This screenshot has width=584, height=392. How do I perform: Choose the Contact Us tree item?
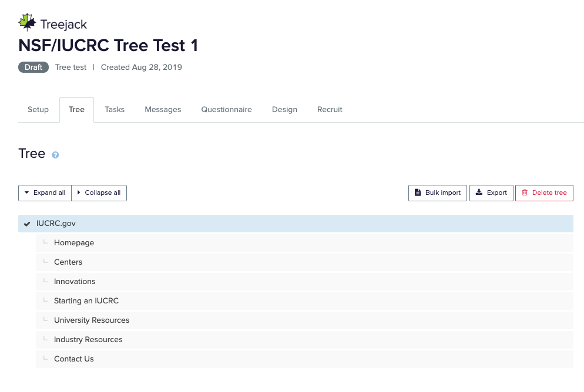74,359
